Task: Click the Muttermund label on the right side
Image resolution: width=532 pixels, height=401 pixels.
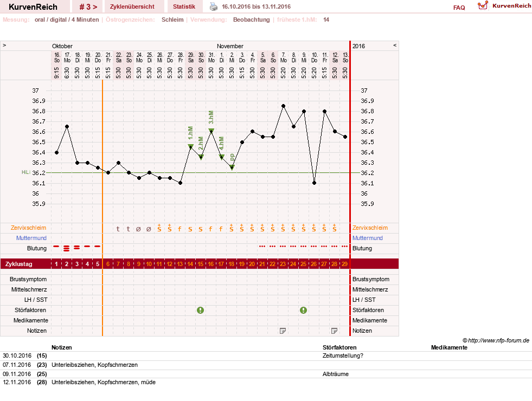Action: 368,238
